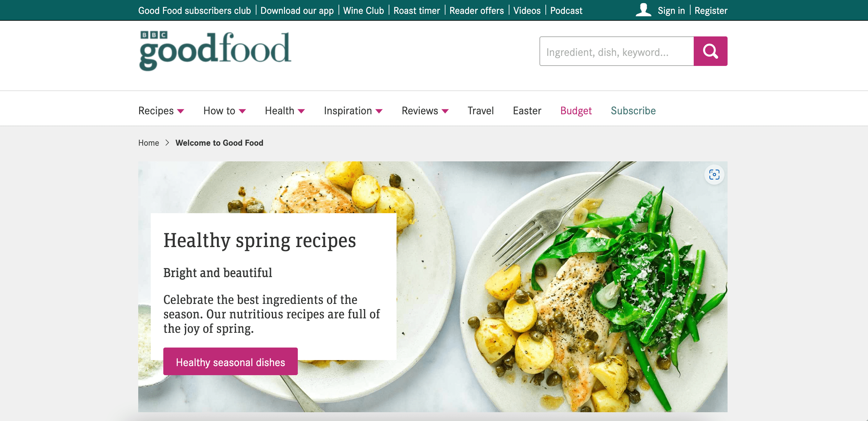The width and height of the screenshot is (868, 421).
Task: Open the Budget navigation link
Action: [x=576, y=111]
